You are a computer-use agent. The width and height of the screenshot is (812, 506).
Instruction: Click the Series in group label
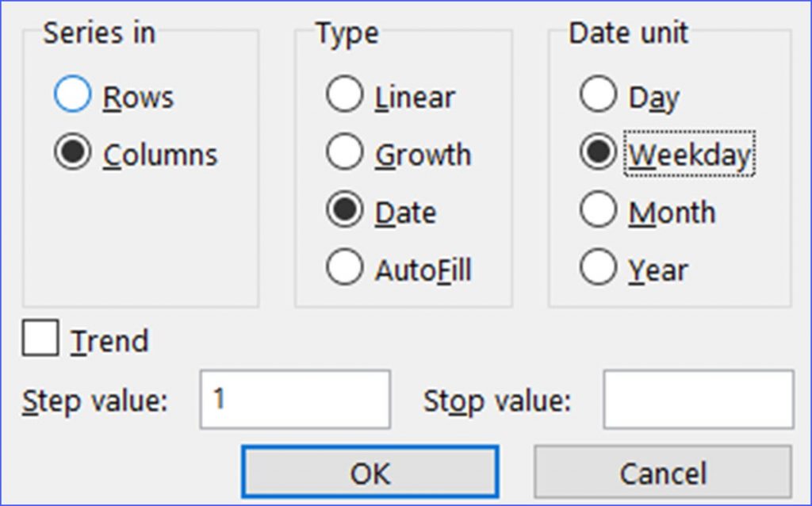(x=99, y=33)
